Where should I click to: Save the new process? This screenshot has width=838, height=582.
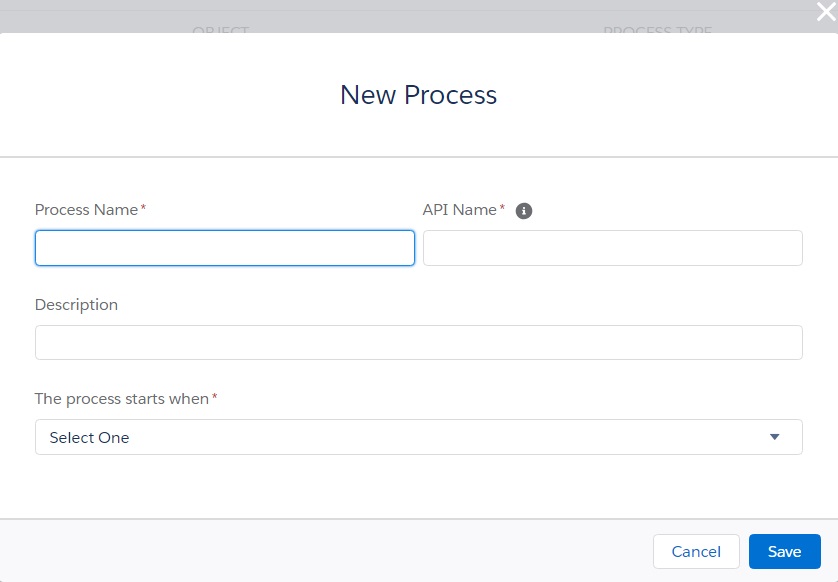(785, 552)
